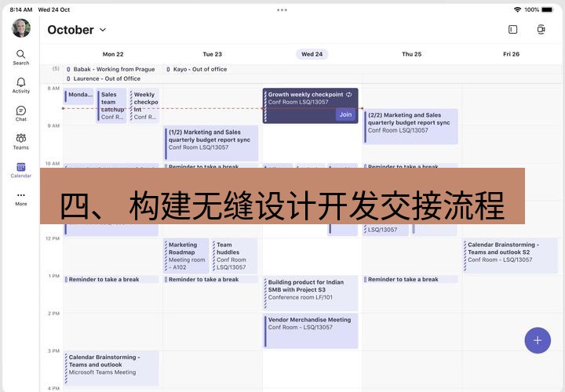This screenshot has height=392, width=565.
Task: Open Tuesday 1 PM Reminder to take a break
Action: pyautogui.click(x=211, y=279)
